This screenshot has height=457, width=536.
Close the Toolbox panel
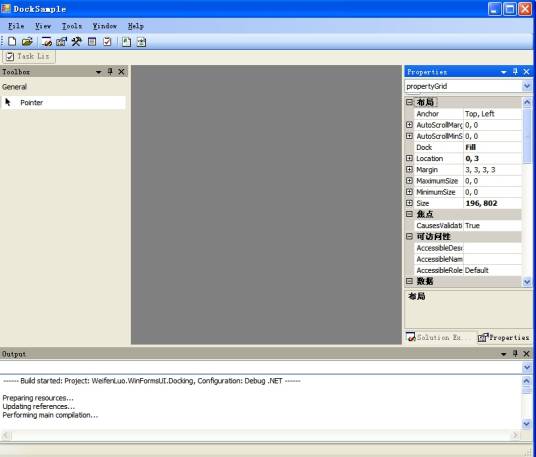121,71
